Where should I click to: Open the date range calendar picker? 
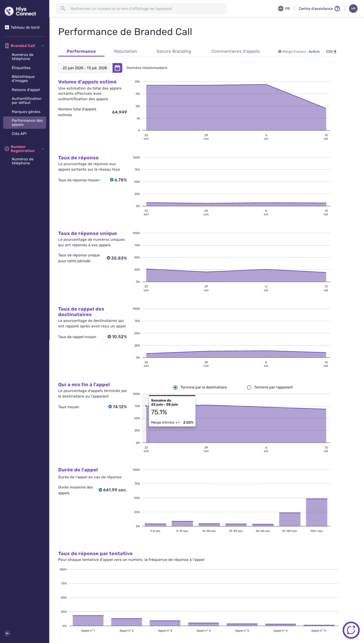pos(117,68)
